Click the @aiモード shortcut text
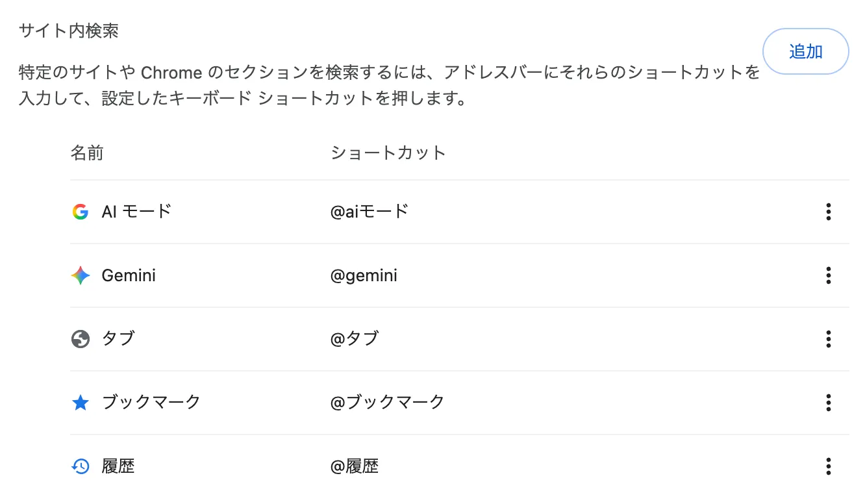This screenshot has width=865, height=504. [370, 211]
